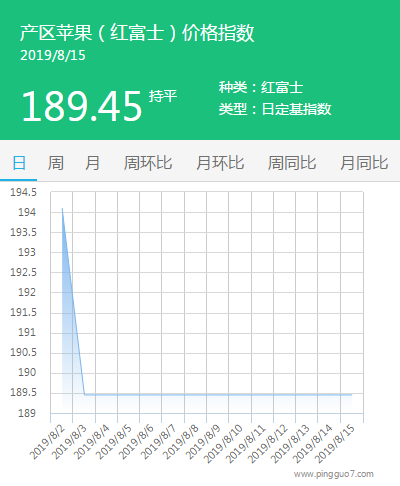Click the y-axis label 193.5
Image resolution: width=400 pixels, height=486 pixels.
click(x=23, y=232)
